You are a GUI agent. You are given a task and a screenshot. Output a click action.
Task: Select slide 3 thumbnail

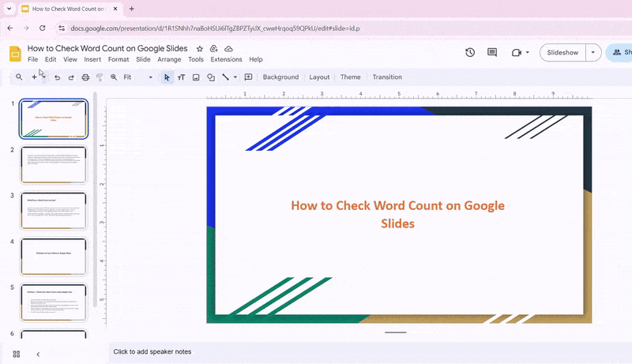pos(54,210)
